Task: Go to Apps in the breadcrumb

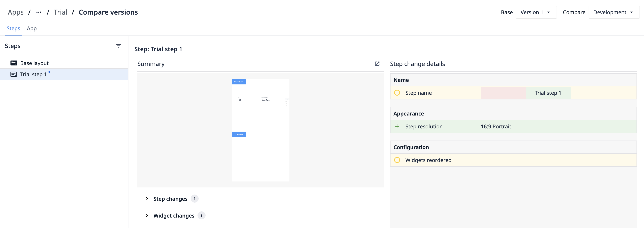Action: (16, 12)
